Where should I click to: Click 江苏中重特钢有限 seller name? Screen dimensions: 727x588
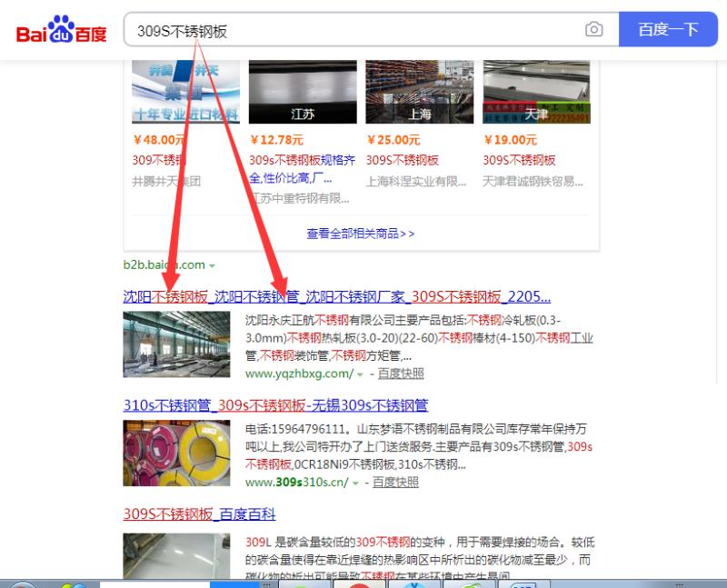300,198
